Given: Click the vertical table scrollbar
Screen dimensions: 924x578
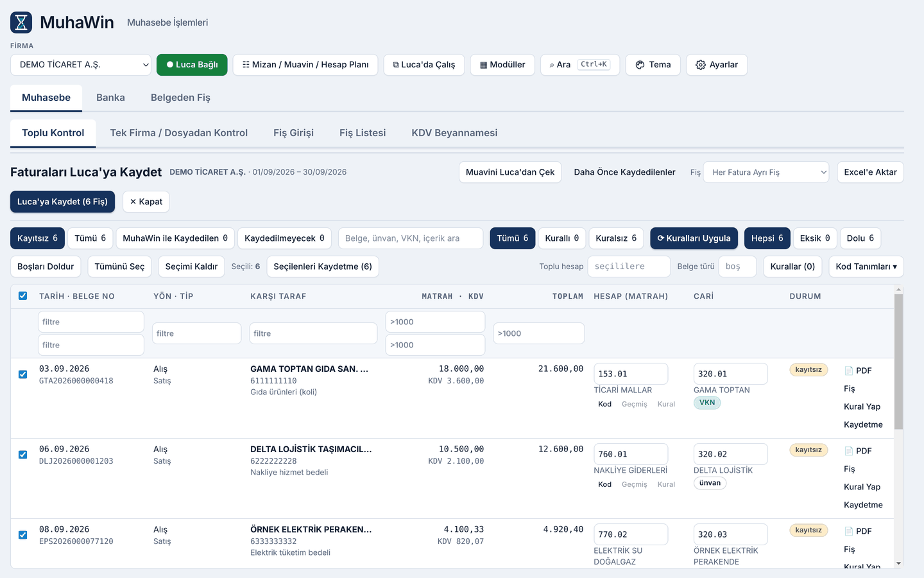Looking at the screenshot, I should pyautogui.click(x=898, y=362).
